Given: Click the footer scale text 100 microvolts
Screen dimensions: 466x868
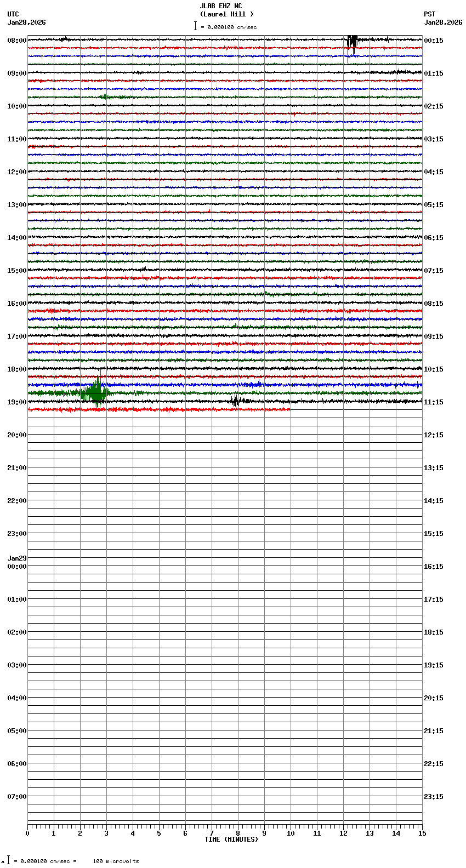Looking at the screenshot, I should (x=116, y=861).
